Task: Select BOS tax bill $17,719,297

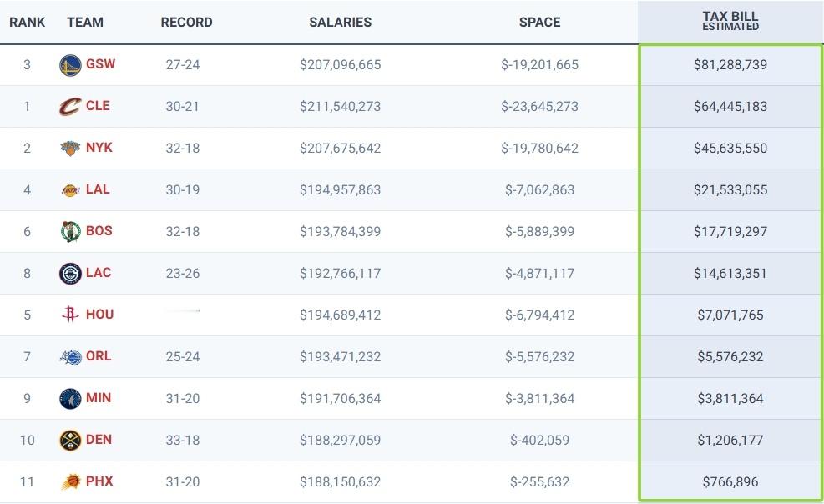Action: [730, 231]
